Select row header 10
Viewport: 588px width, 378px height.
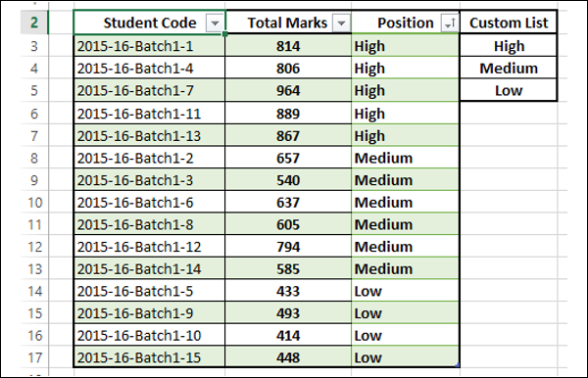click(35, 203)
